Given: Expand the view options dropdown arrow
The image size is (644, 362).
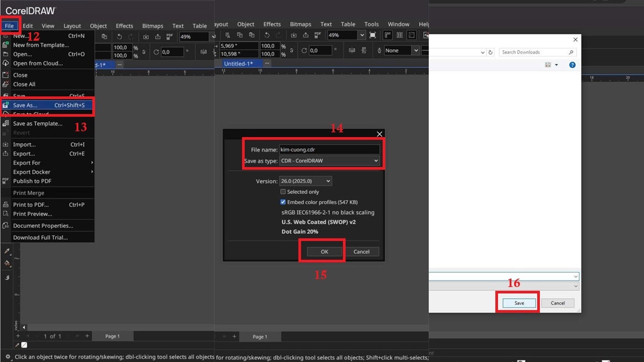Looking at the screenshot, I should (x=557, y=65).
